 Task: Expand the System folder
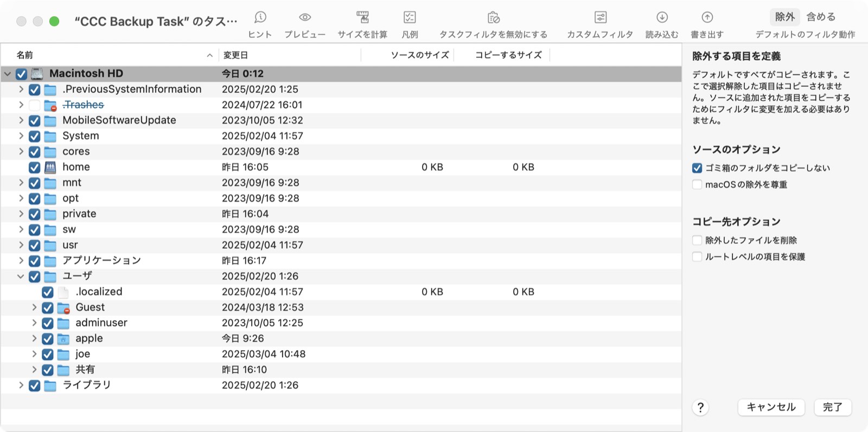point(21,136)
